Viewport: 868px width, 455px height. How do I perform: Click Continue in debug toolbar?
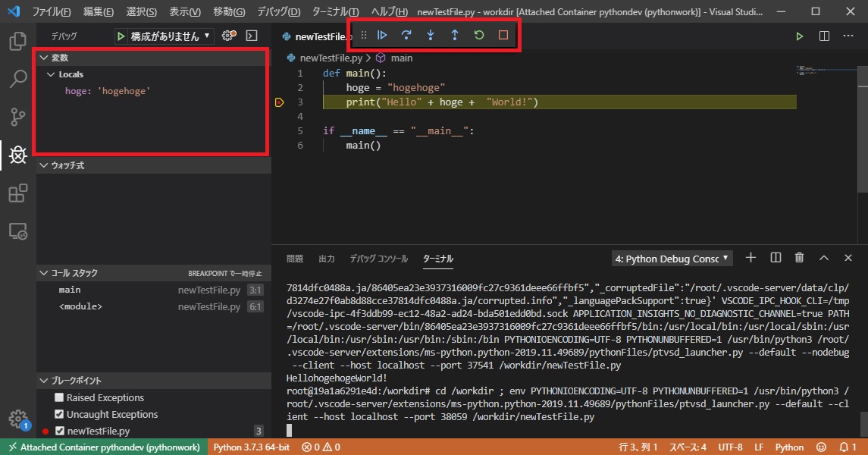point(382,35)
